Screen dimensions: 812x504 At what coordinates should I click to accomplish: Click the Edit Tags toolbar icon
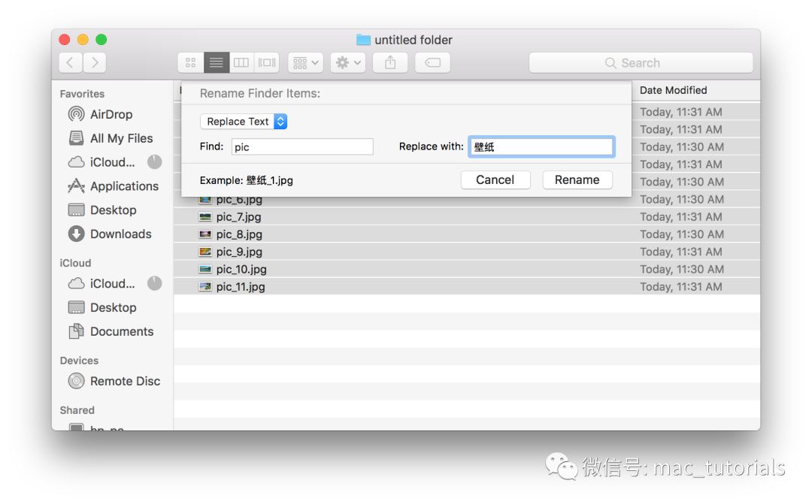coord(432,63)
